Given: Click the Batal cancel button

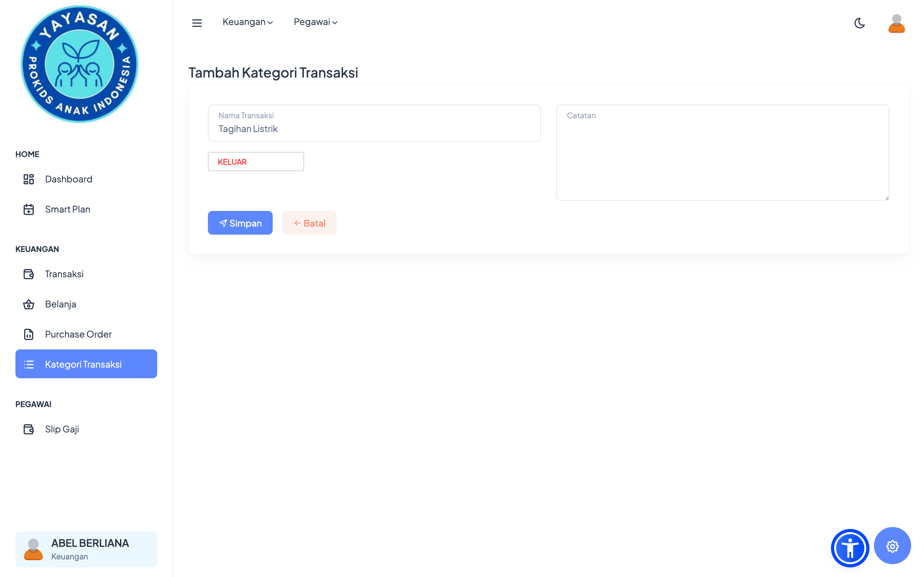Looking at the screenshot, I should pyautogui.click(x=309, y=223).
